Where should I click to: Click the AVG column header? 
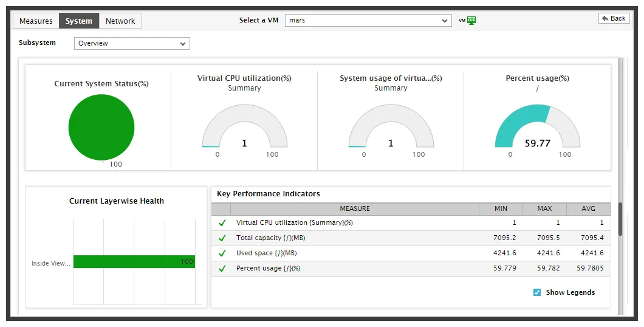point(588,208)
